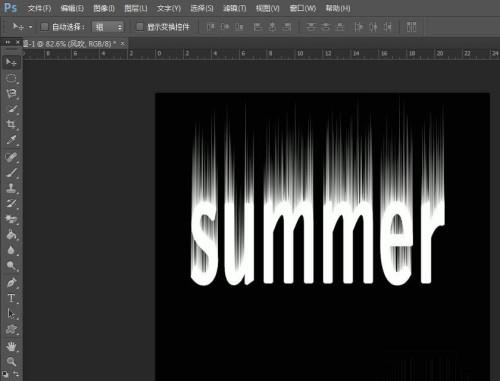The height and width of the screenshot is (381, 500).
Task: Select the Horizontal Type tool
Action: [x=11, y=298]
